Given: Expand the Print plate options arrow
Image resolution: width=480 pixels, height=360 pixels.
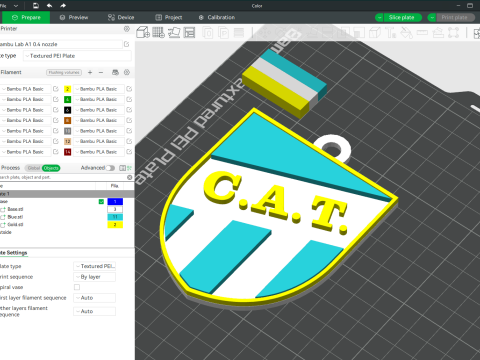Looking at the screenshot, I should point(432,17).
